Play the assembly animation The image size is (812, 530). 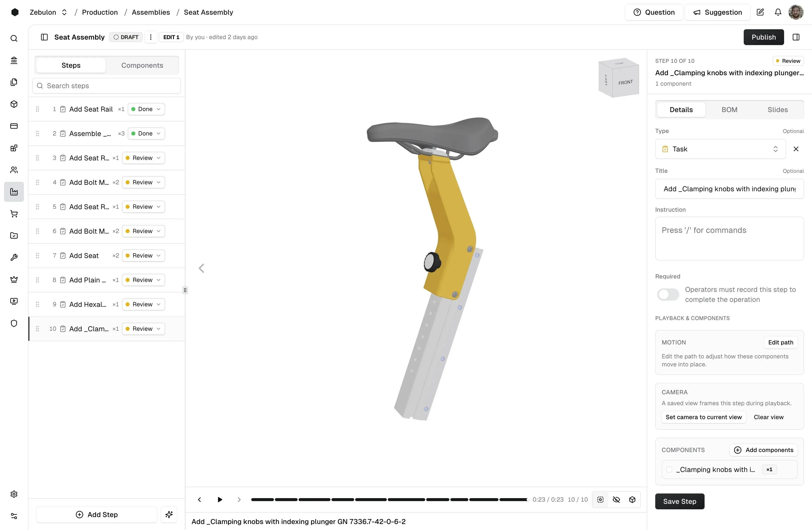point(220,499)
